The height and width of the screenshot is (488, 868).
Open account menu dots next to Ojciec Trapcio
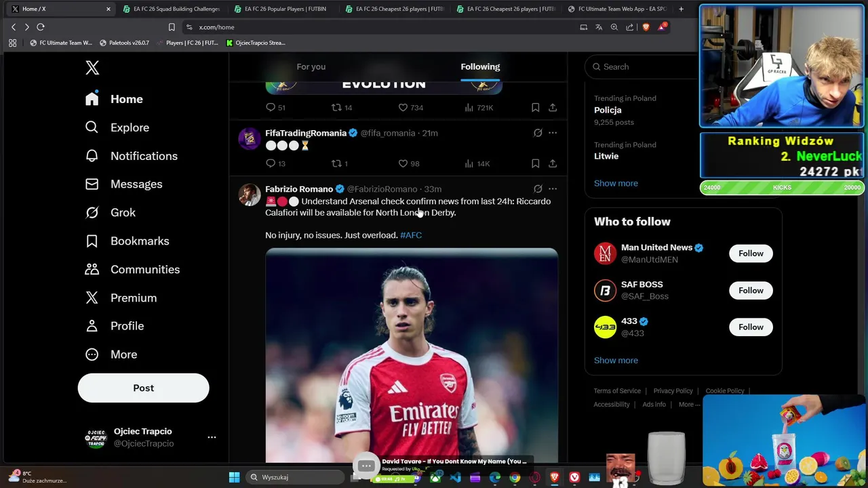coord(212,437)
